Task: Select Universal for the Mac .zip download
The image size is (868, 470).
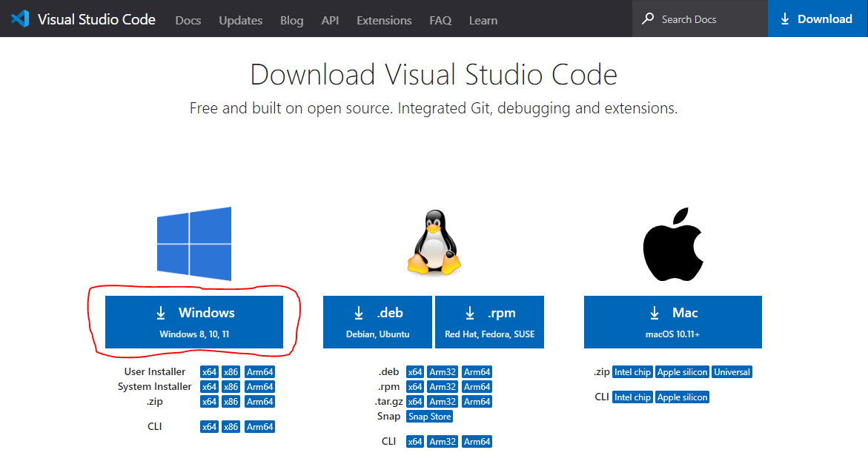Action: pos(732,371)
